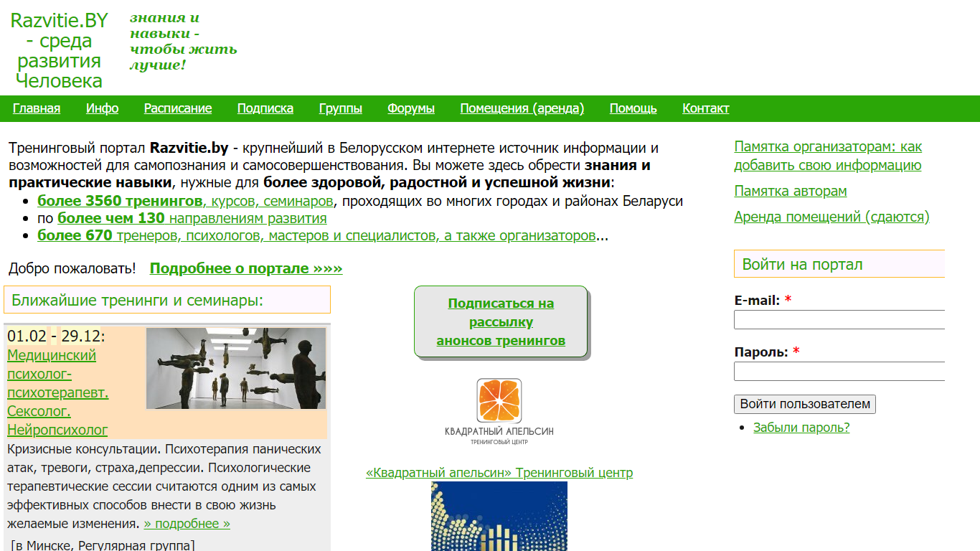Click the blue dotted banner image
The image size is (980, 551).
click(x=499, y=516)
